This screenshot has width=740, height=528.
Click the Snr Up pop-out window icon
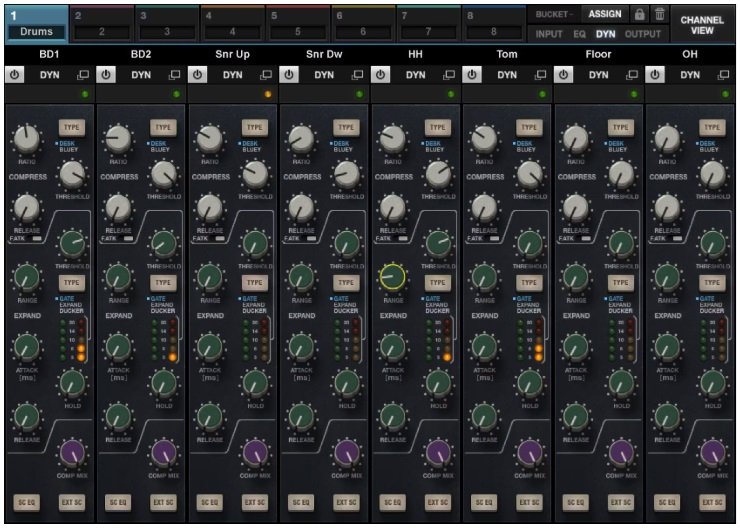click(266, 75)
